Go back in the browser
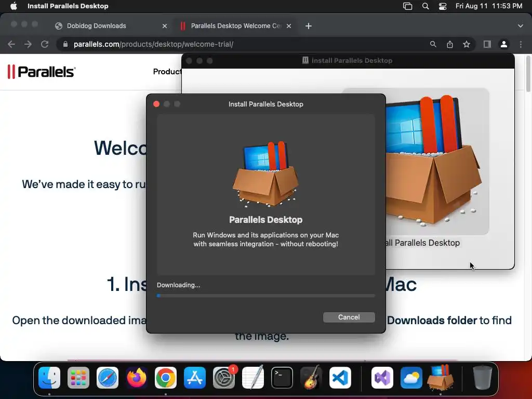Screen dimensions: 532x399 (x=11, y=44)
